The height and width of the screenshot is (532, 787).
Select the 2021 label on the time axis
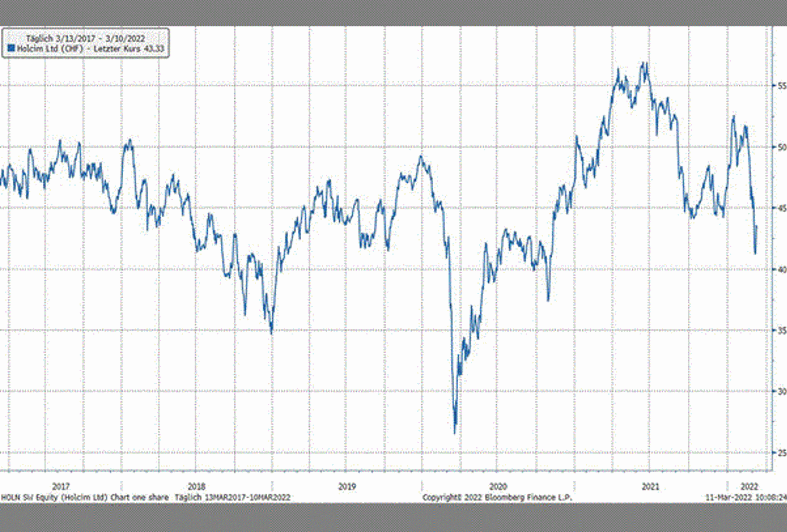650,486
